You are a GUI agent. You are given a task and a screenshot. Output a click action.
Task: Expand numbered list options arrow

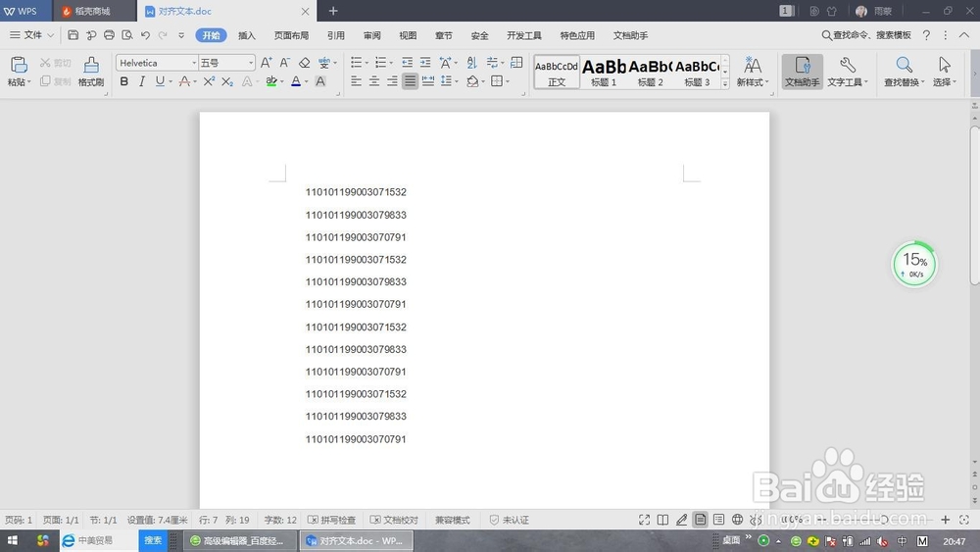(x=391, y=63)
